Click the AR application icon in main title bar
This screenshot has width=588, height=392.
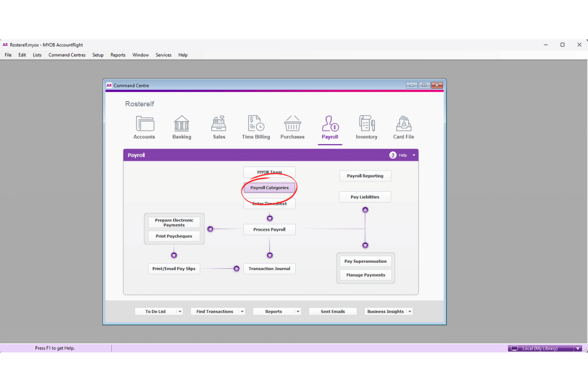pos(5,45)
